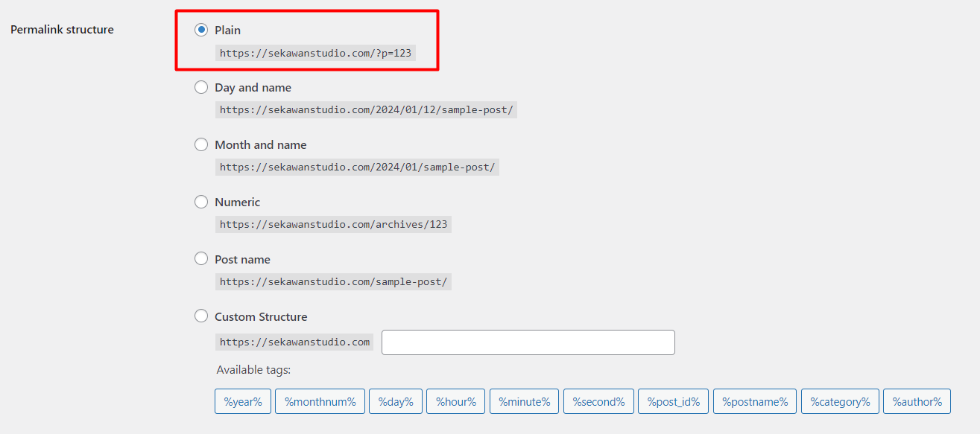980x434 pixels.
Task: Insert the %hour% tag
Action: (x=456, y=401)
